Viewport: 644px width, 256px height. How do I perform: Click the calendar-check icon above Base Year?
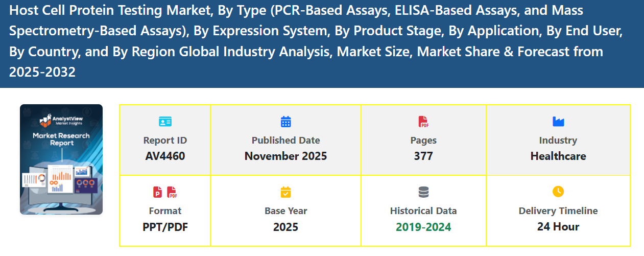click(x=285, y=192)
